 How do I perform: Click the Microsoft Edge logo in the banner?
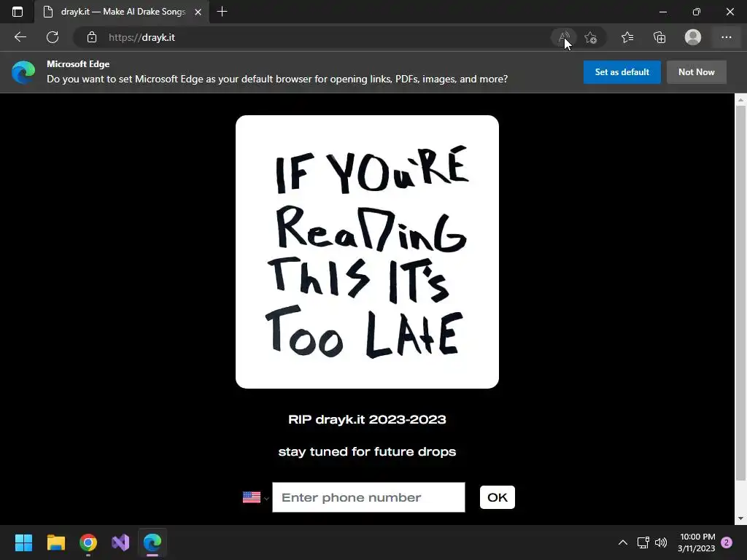(x=23, y=72)
